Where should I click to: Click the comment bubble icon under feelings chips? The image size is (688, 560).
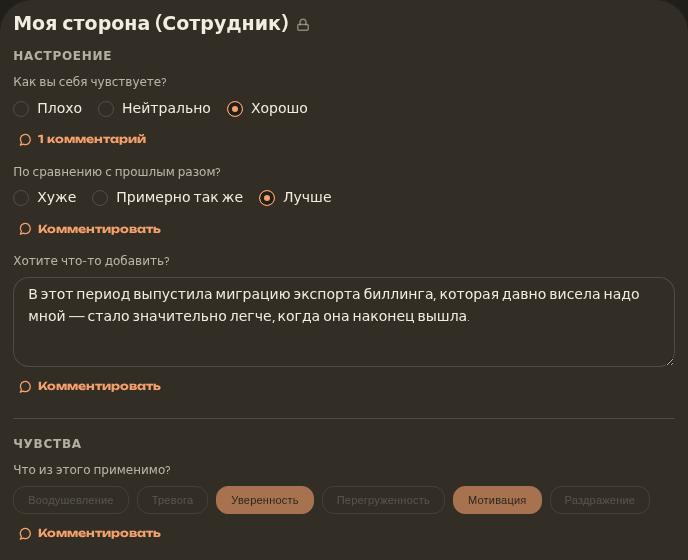25,533
